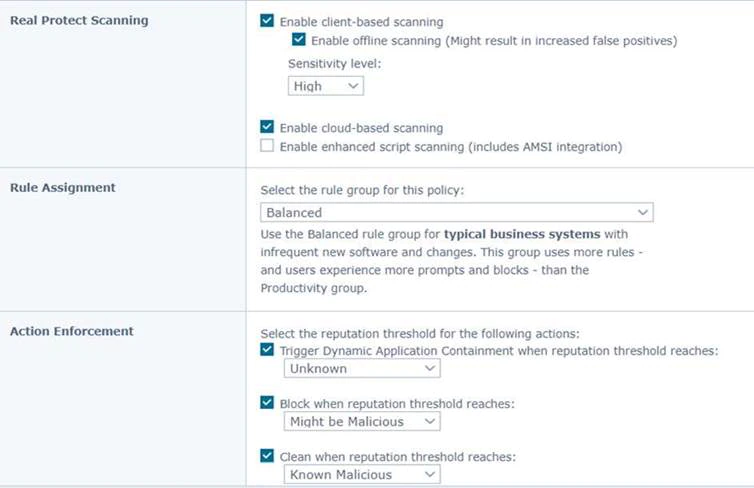
Task: Click the bold typical business systems text
Action: point(522,234)
